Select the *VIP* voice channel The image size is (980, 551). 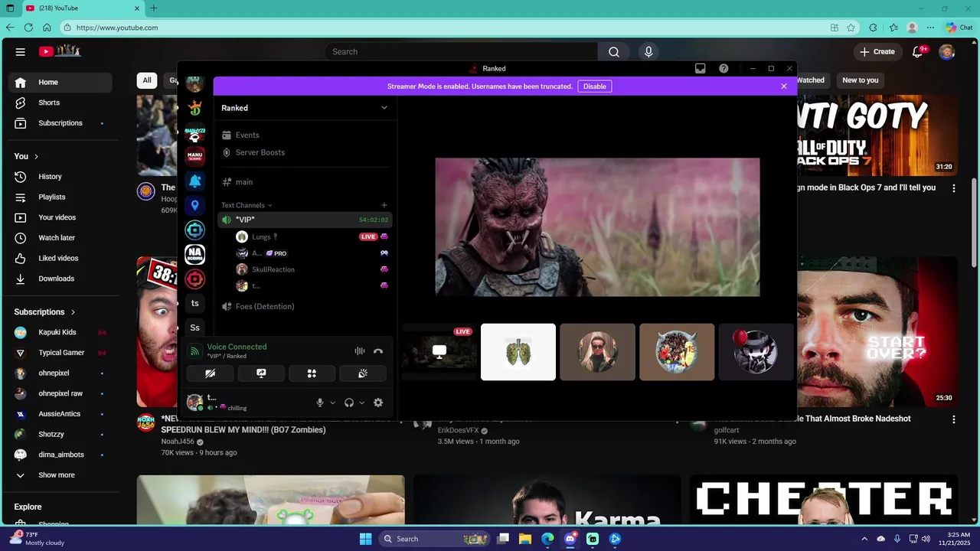tap(305, 220)
